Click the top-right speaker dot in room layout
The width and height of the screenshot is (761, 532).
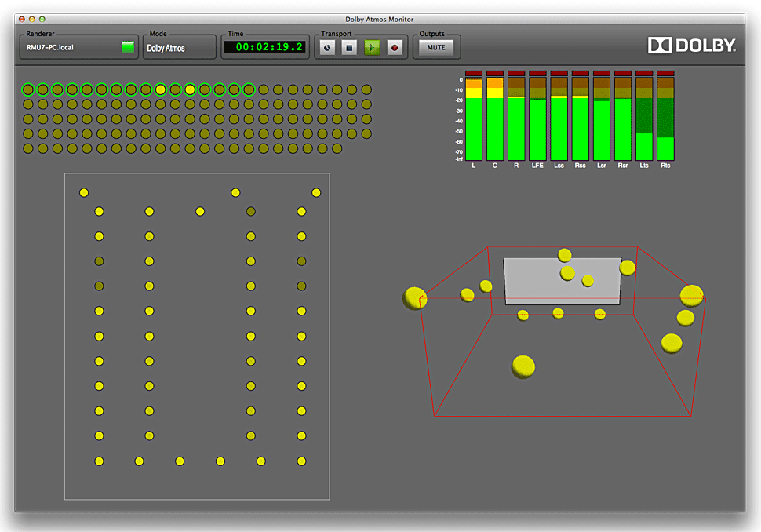[316, 193]
